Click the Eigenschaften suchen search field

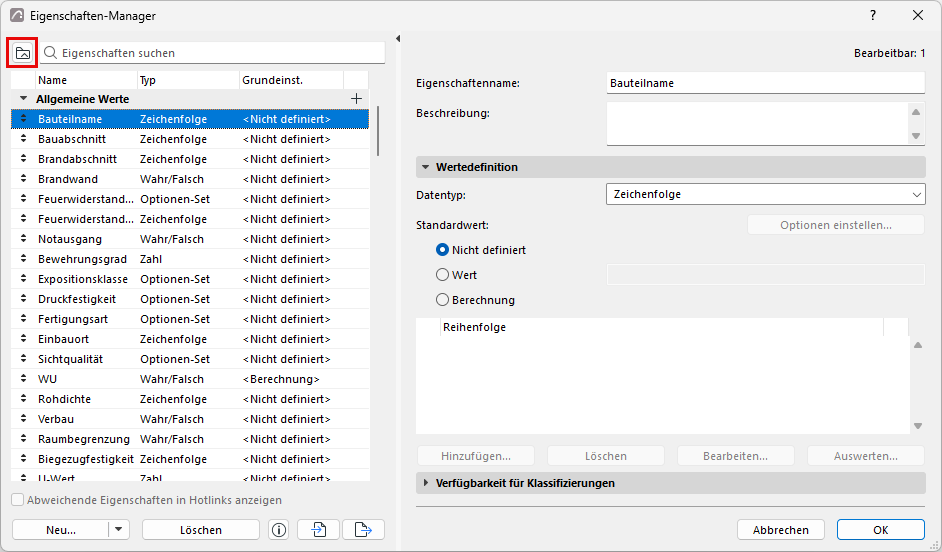click(213, 53)
